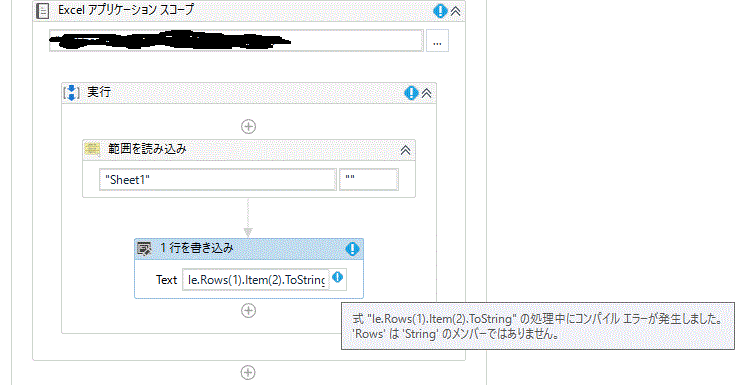
Task: Click the Excel Application Scope activity icon
Action: (x=43, y=10)
